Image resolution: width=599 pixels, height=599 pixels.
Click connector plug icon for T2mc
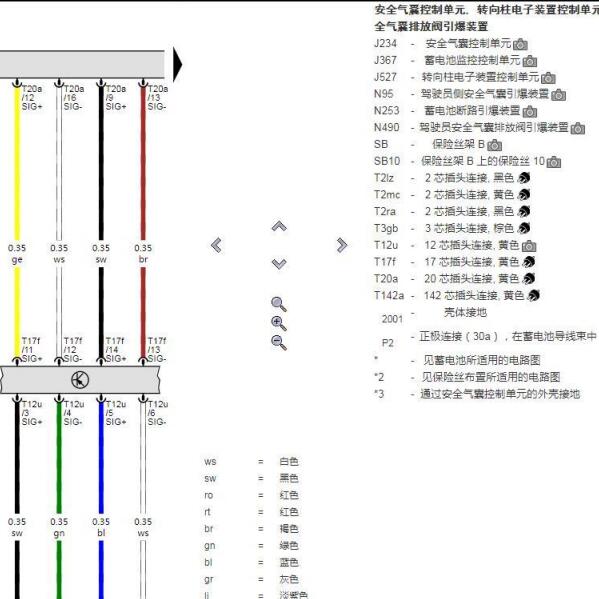[524, 195]
